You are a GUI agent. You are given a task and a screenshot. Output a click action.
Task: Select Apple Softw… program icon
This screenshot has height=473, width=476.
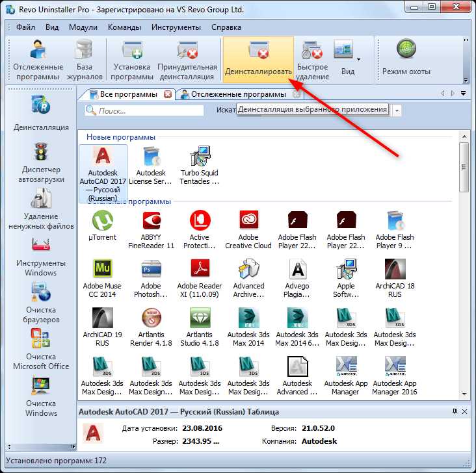(x=346, y=278)
